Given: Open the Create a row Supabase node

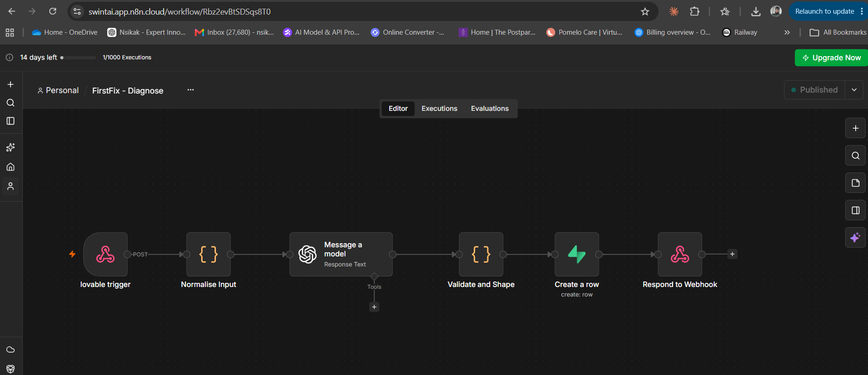Looking at the screenshot, I should tap(577, 254).
